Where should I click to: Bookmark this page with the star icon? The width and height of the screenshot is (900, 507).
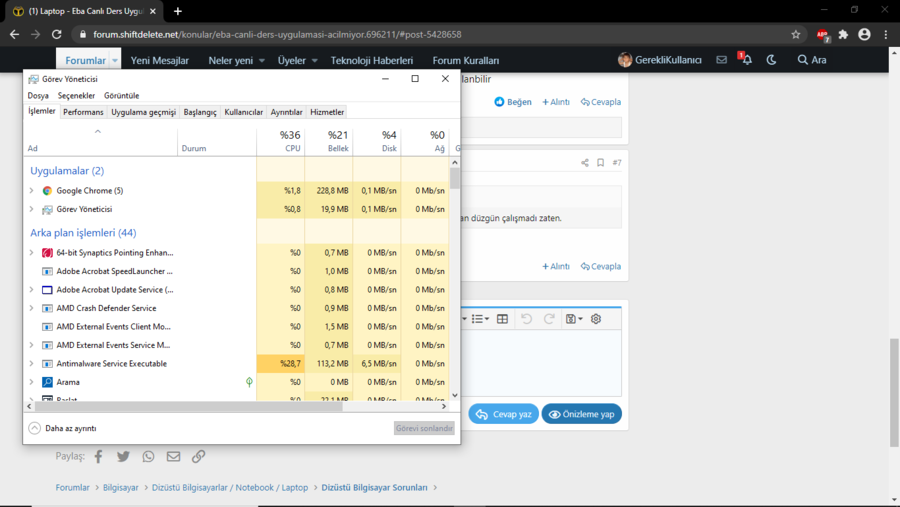(795, 34)
